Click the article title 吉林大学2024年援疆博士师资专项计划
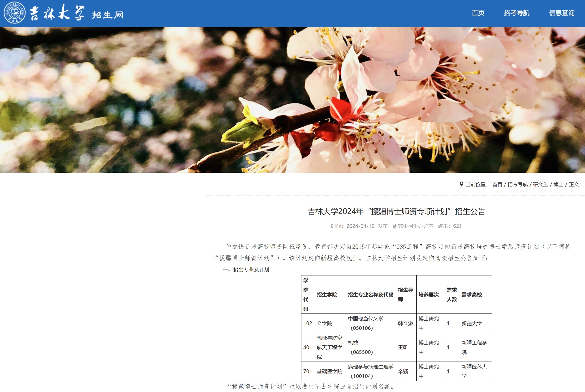The image size is (585, 392). [396, 211]
